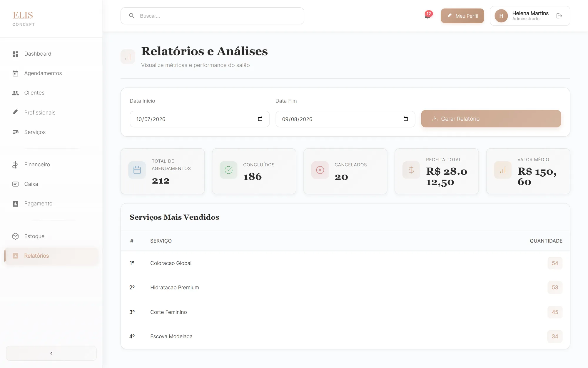Click the ELIS Concept logo
This screenshot has width=588, height=368.
[24, 19]
